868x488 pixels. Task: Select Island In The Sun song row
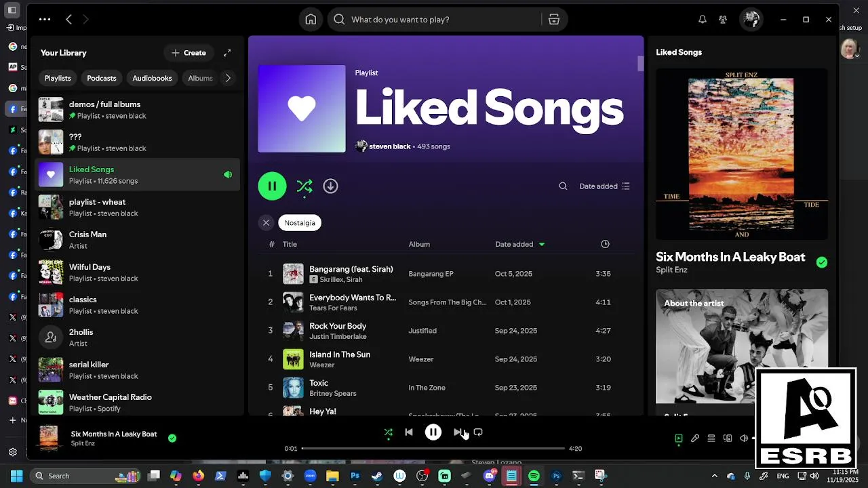446,359
